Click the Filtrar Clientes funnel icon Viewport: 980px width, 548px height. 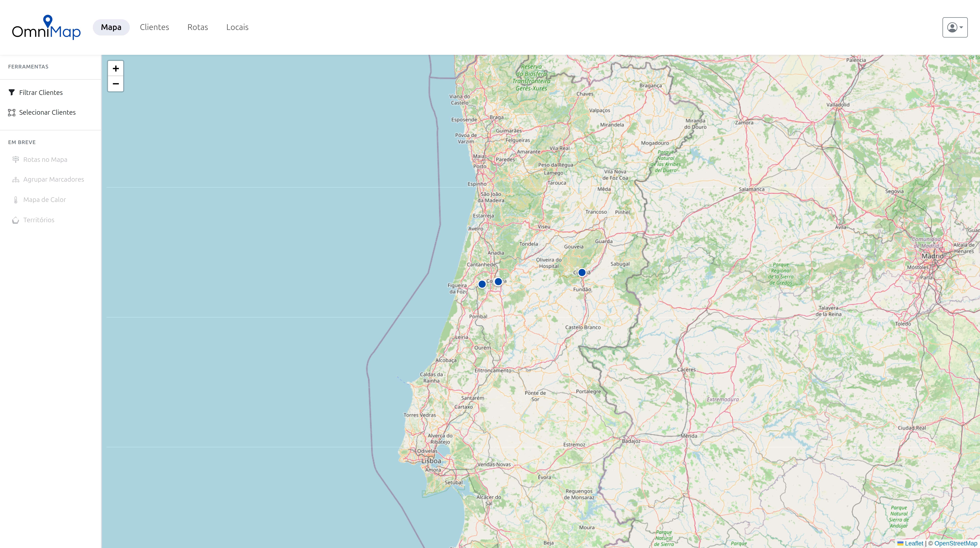click(12, 93)
